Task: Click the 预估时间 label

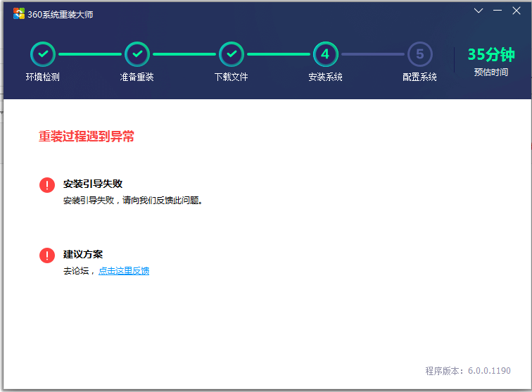Action: pyautogui.click(x=491, y=72)
